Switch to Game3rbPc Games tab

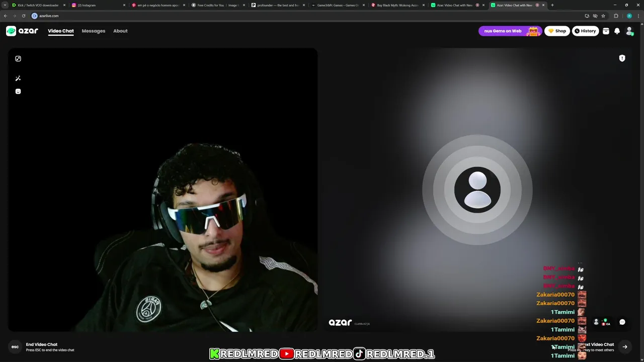pos(338,5)
